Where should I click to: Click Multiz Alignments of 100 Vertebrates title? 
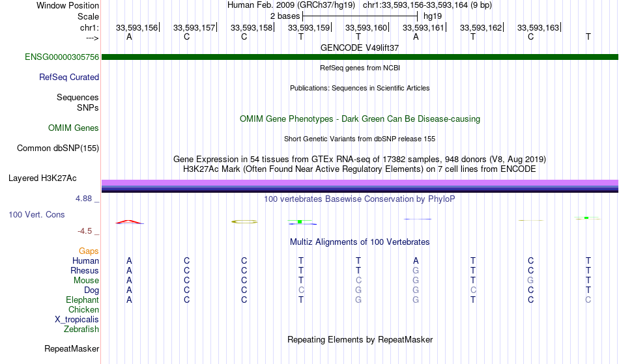pos(360,242)
